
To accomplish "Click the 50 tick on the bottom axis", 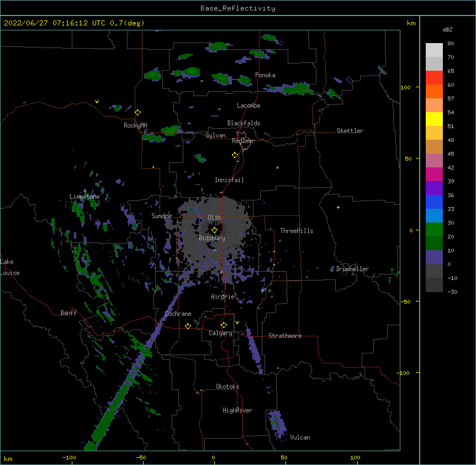I will coord(284,457).
